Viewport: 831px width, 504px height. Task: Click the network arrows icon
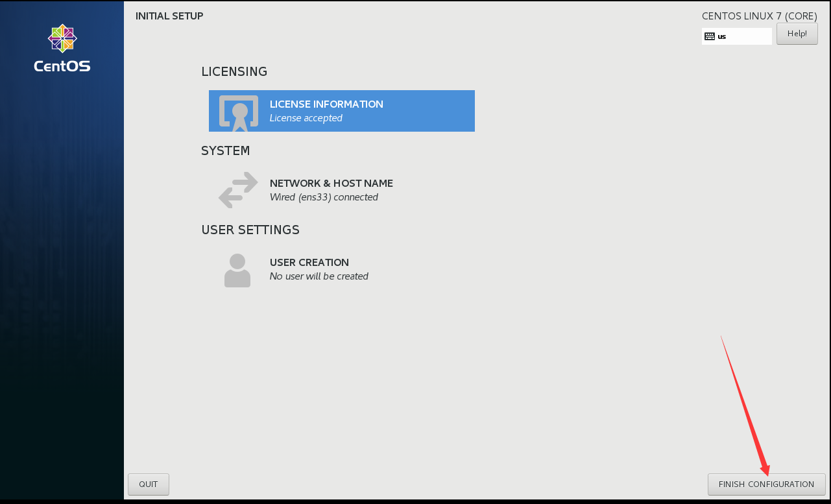[x=238, y=190]
